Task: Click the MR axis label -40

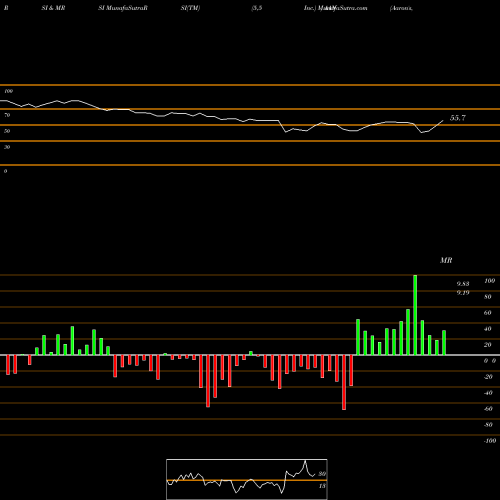Action: [488, 393]
